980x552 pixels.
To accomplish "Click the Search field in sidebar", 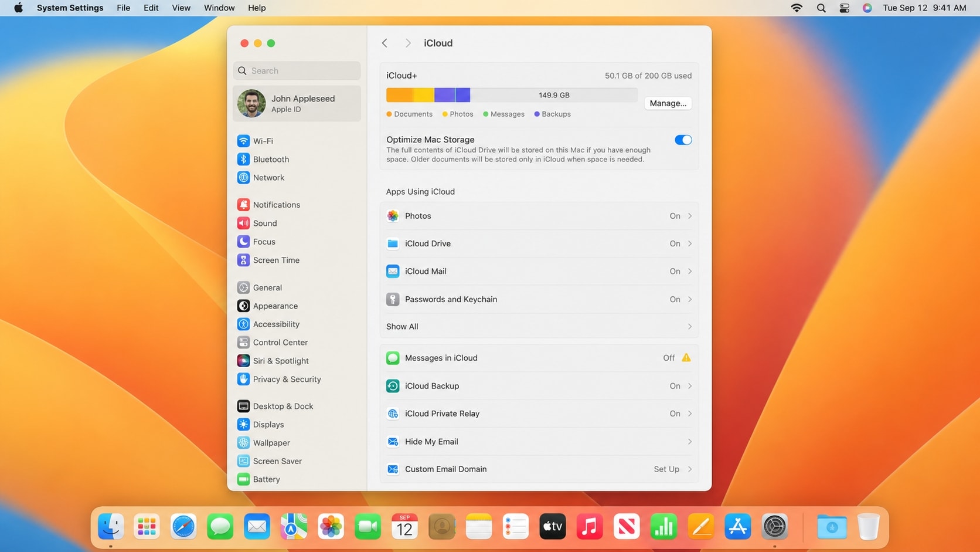I will [x=297, y=70].
